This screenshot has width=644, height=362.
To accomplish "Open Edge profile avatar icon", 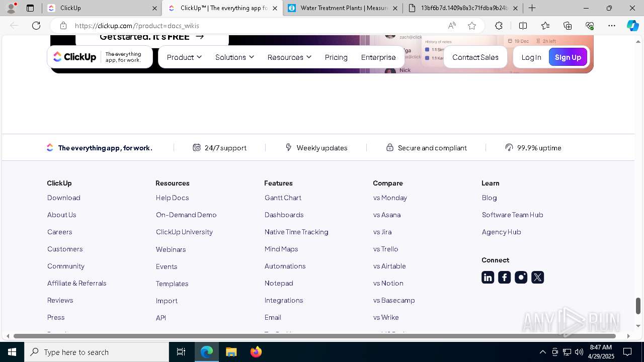I will click(x=11, y=8).
